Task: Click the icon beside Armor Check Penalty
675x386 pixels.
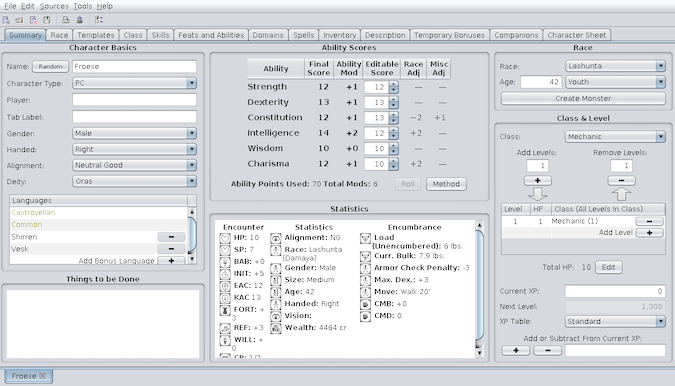Action: (365, 269)
